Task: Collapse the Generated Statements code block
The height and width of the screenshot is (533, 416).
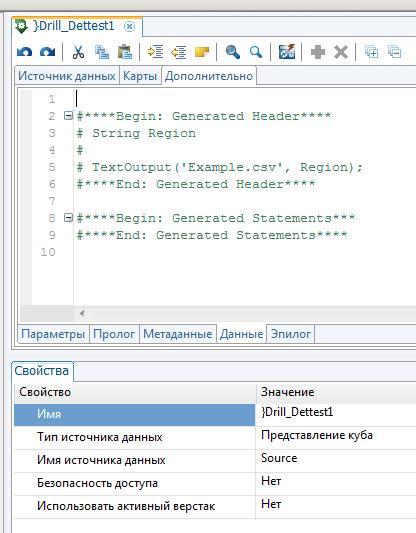Action: [x=68, y=218]
